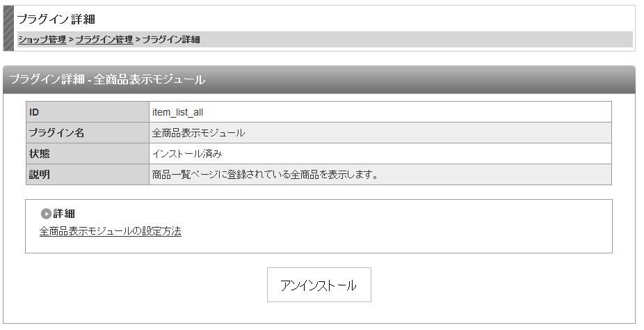
Task: Click the プラグイン名 row label
Action: point(88,133)
